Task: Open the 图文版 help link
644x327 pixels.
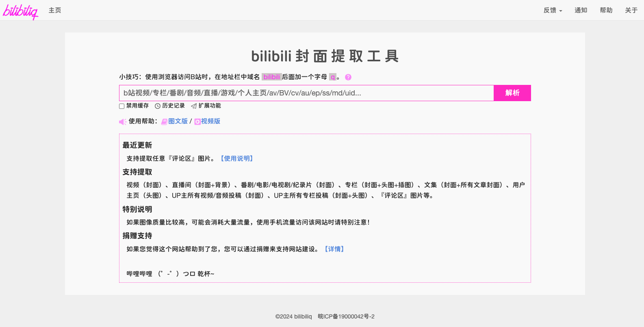Action: coord(178,121)
